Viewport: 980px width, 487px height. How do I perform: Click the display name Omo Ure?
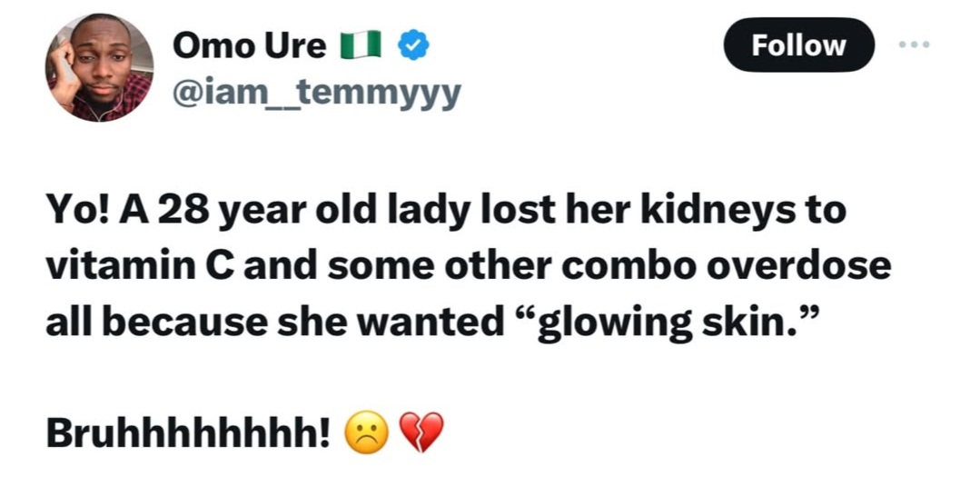(249, 45)
